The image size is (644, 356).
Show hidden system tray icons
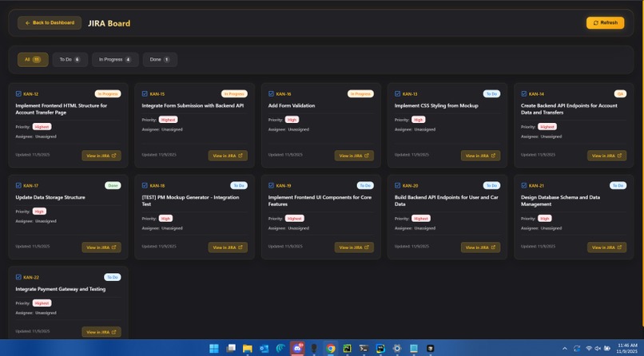(565, 349)
